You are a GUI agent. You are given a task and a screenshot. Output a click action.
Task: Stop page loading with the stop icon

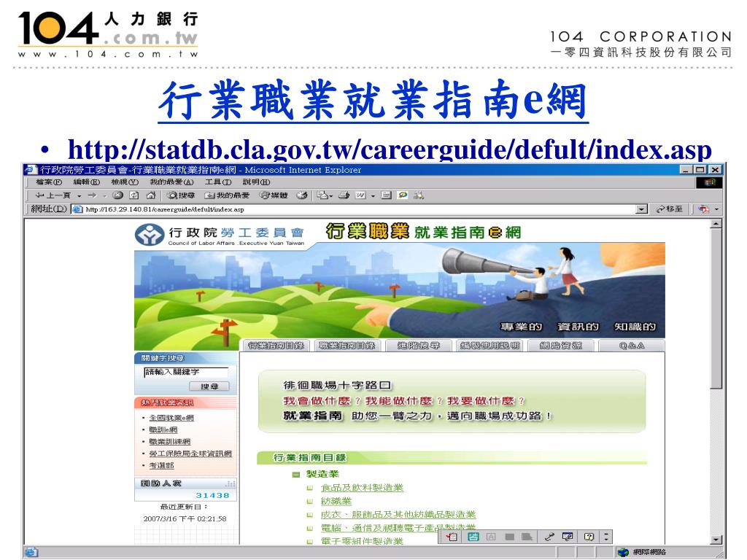117,195
